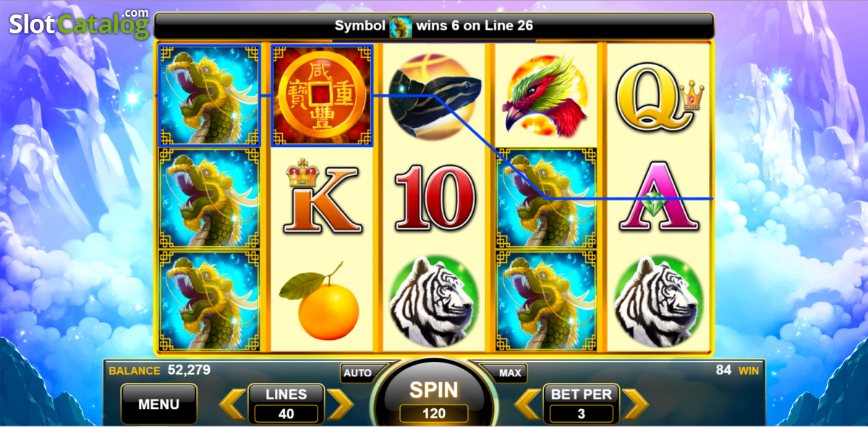The width and height of the screenshot is (868, 427).
Task: Click the red Chinese coin symbol
Action: 322,96
